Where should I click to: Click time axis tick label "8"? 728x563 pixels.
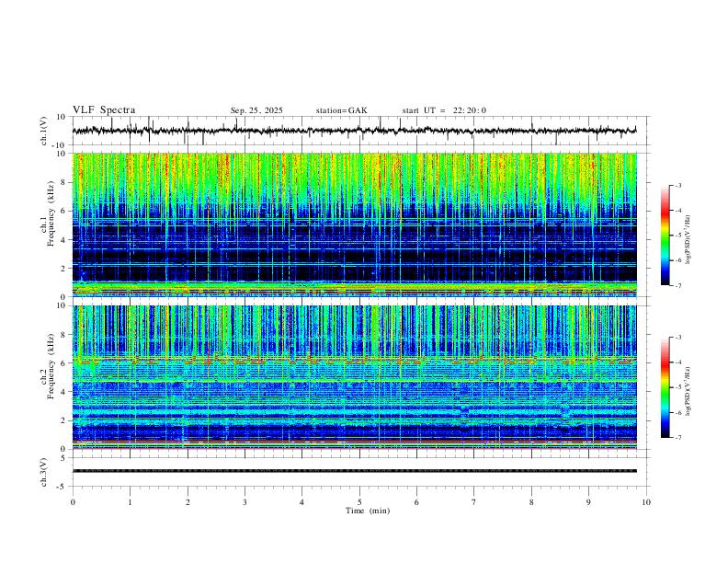coord(531,502)
